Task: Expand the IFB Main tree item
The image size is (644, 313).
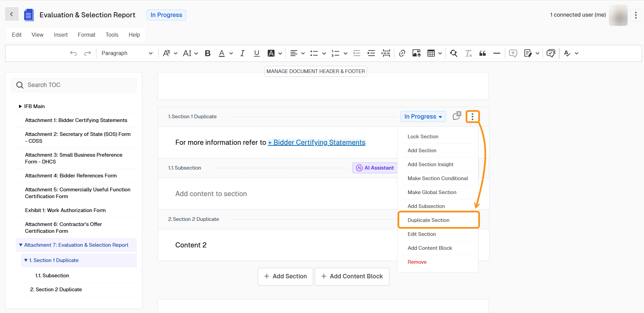Action: coord(20,106)
